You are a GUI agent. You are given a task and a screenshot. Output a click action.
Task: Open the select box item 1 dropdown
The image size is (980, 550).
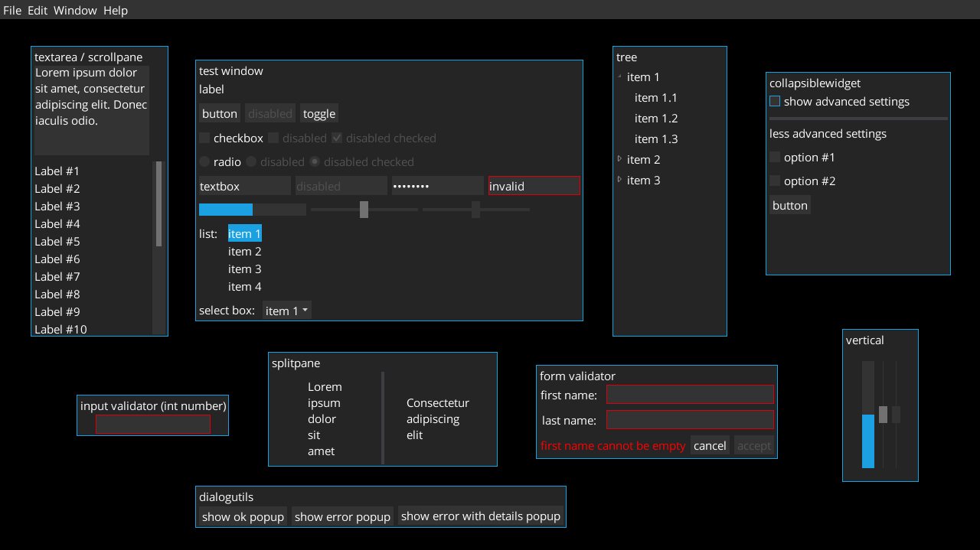(286, 311)
